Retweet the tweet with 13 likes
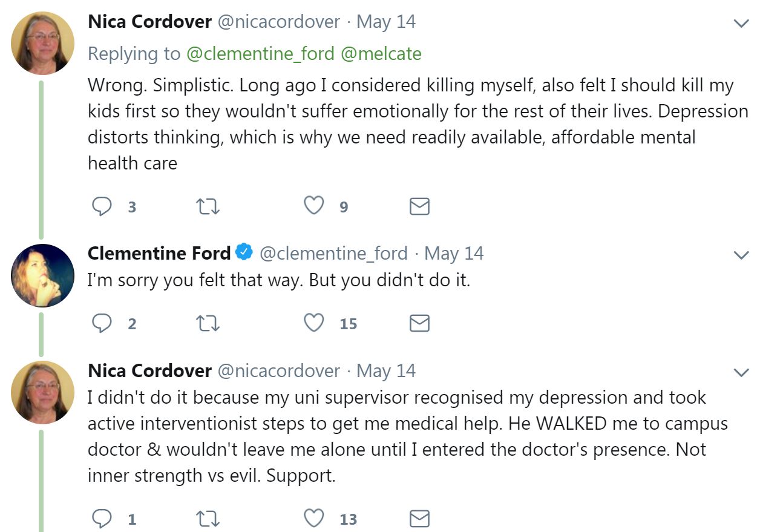This screenshot has height=532, width=757. click(x=208, y=519)
